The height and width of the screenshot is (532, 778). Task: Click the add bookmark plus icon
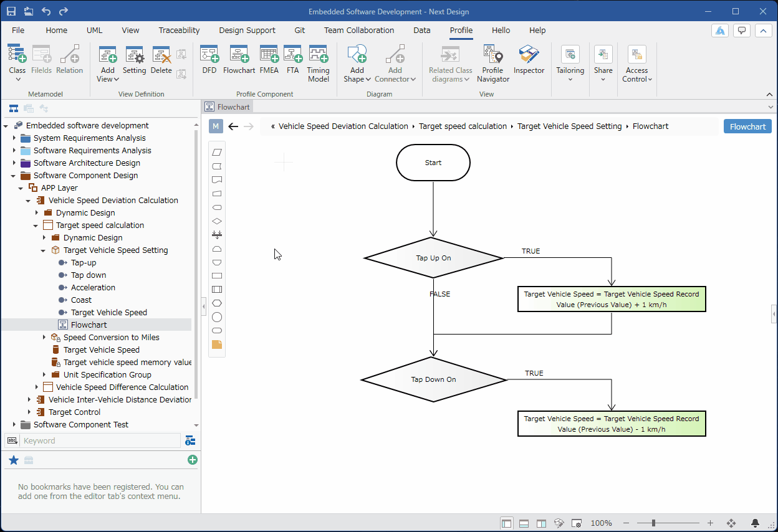(x=193, y=460)
